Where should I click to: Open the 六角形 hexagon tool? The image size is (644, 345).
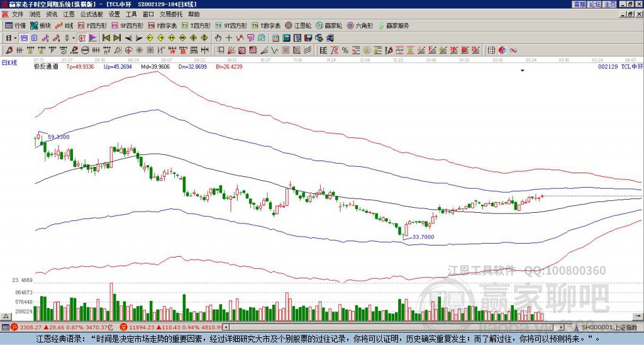coord(360,25)
